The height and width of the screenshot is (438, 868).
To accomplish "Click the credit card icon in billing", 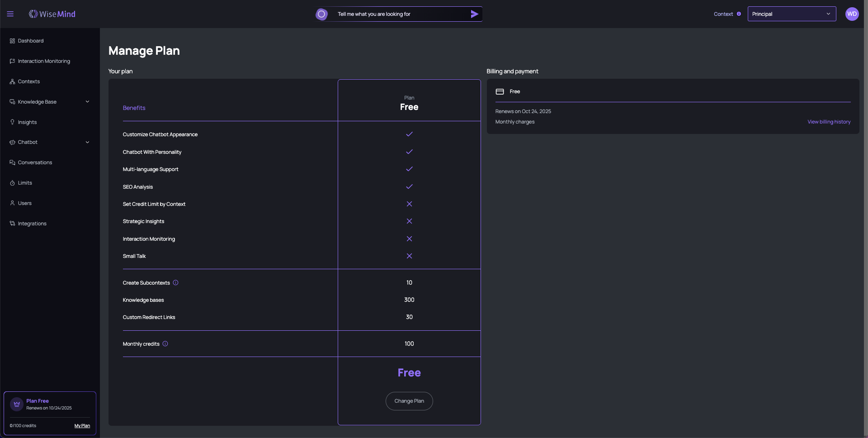I will [500, 92].
